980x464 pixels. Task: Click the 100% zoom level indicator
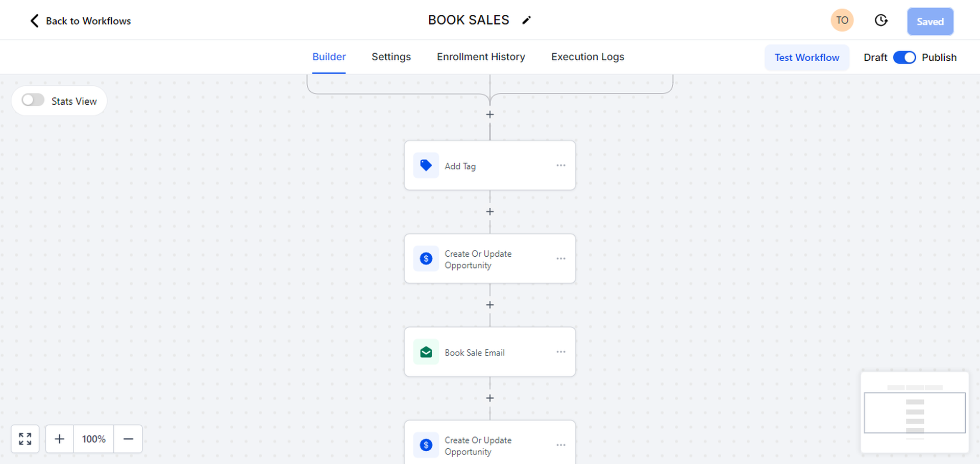click(x=94, y=439)
